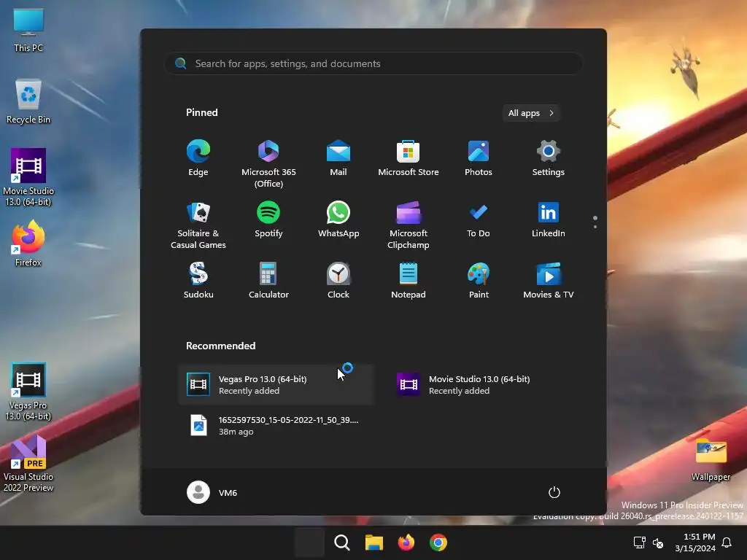Launch Microsoft Clipchamp
Viewport: 747px width, 560px height.
click(409, 225)
